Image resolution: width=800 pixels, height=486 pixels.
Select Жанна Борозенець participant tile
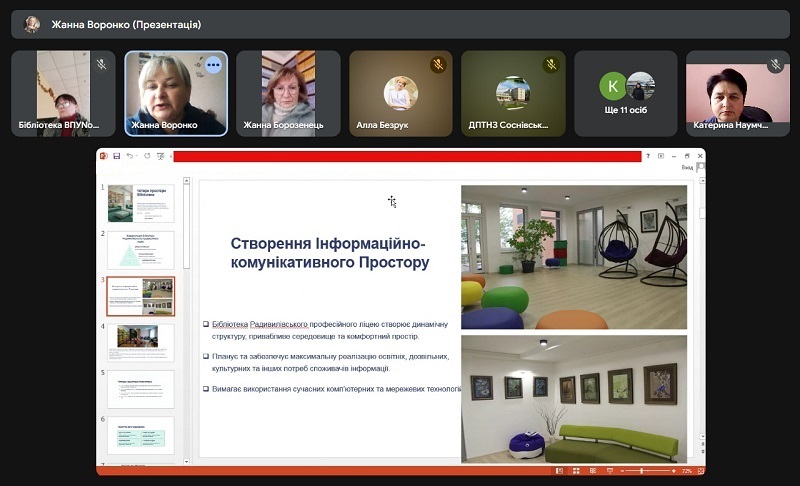[288, 93]
